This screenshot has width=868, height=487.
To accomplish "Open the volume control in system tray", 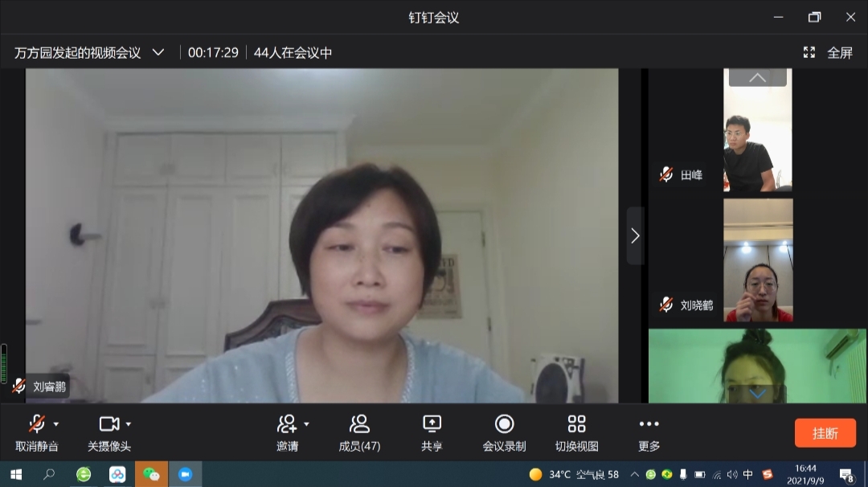I will (732, 474).
